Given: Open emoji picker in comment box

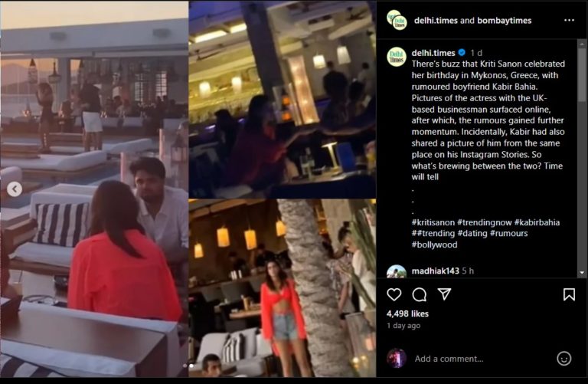Looking at the screenshot, I should pyautogui.click(x=564, y=359).
